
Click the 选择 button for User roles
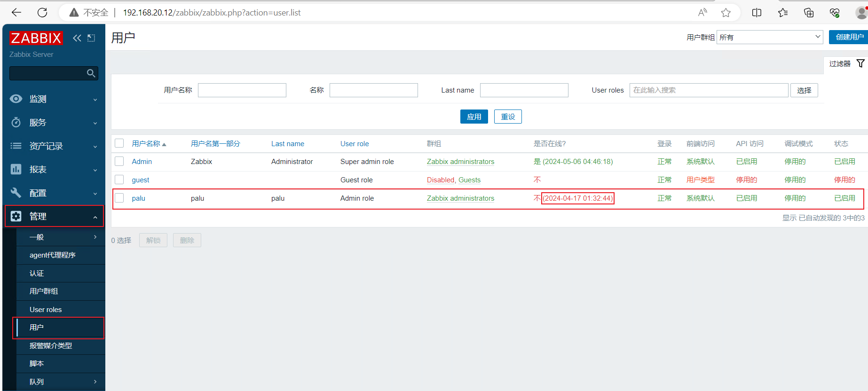click(804, 90)
